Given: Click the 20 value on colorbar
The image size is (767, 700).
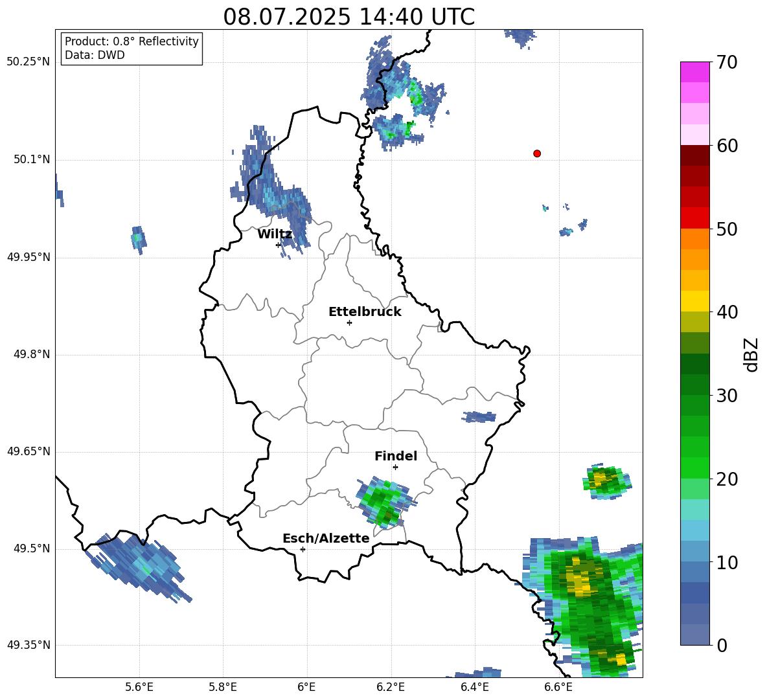Looking at the screenshot, I should pos(727,479).
